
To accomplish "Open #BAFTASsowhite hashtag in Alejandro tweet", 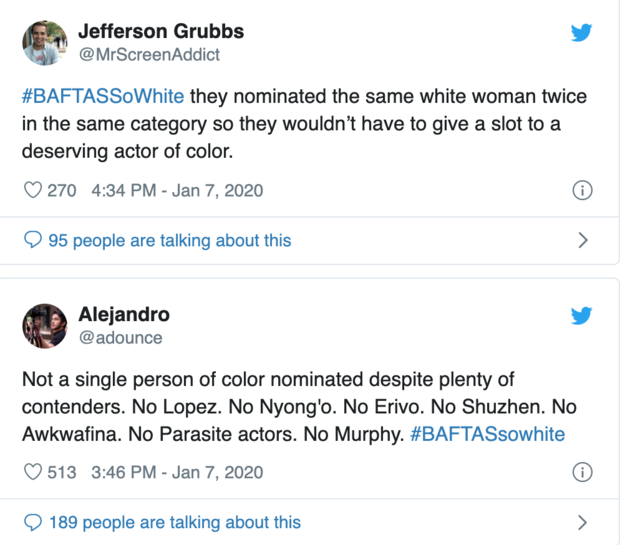I will click(x=487, y=434).
